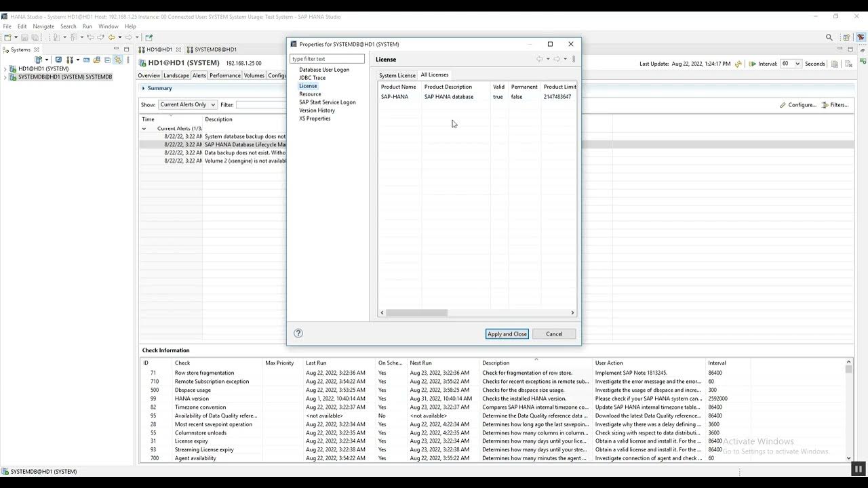This screenshot has width=868, height=488.
Task: Select Version History in properties list
Action: [x=317, y=110]
